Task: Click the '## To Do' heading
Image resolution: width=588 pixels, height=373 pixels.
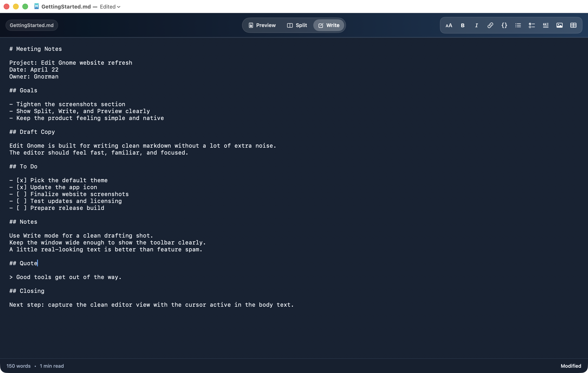Action: 23,166
